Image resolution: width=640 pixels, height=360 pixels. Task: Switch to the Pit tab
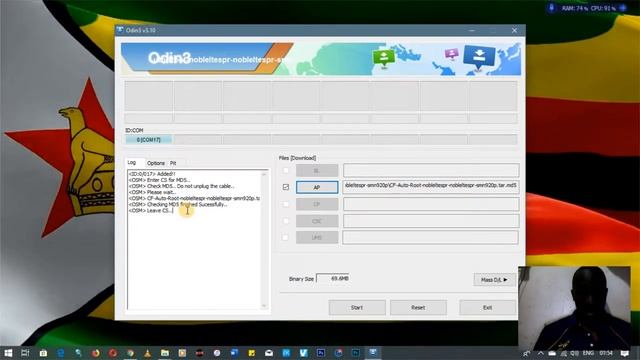coord(173,163)
